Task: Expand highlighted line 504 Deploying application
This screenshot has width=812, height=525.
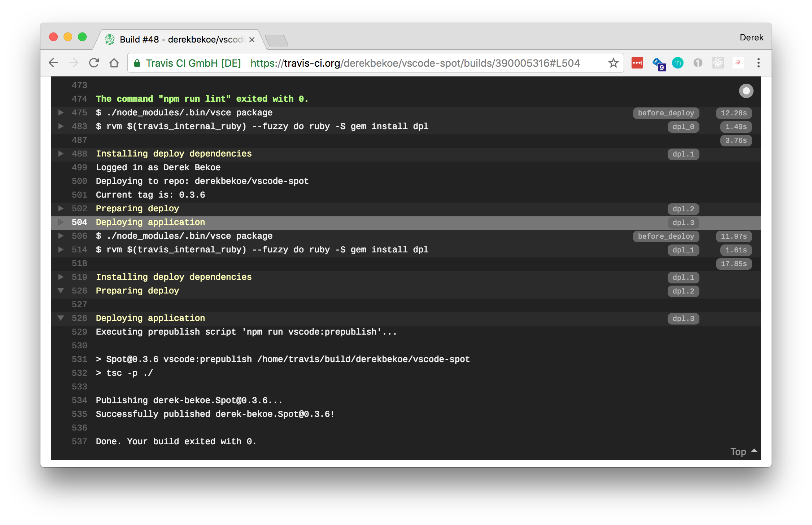Action: click(x=61, y=222)
